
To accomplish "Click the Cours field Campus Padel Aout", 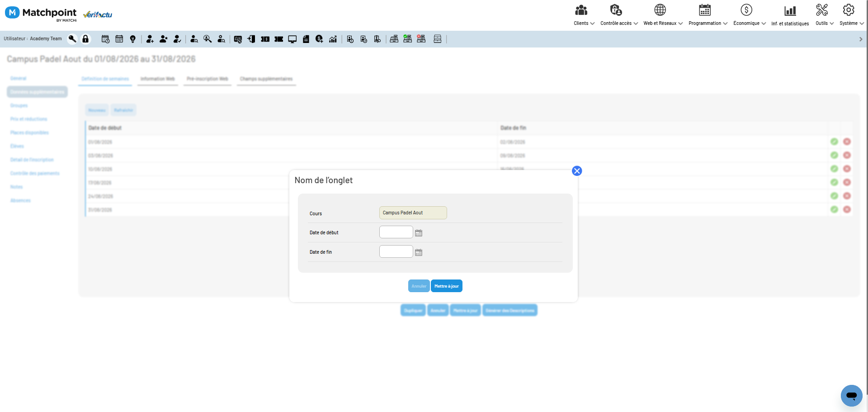I will pyautogui.click(x=413, y=213).
